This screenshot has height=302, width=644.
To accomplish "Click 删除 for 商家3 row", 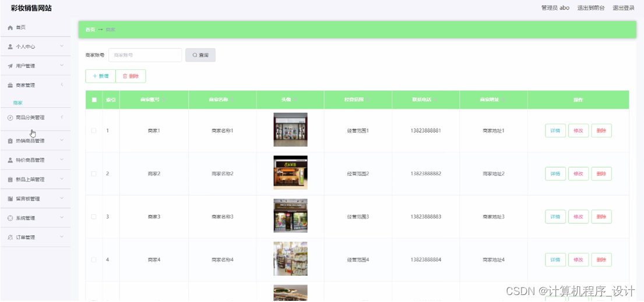I will pyautogui.click(x=601, y=216).
